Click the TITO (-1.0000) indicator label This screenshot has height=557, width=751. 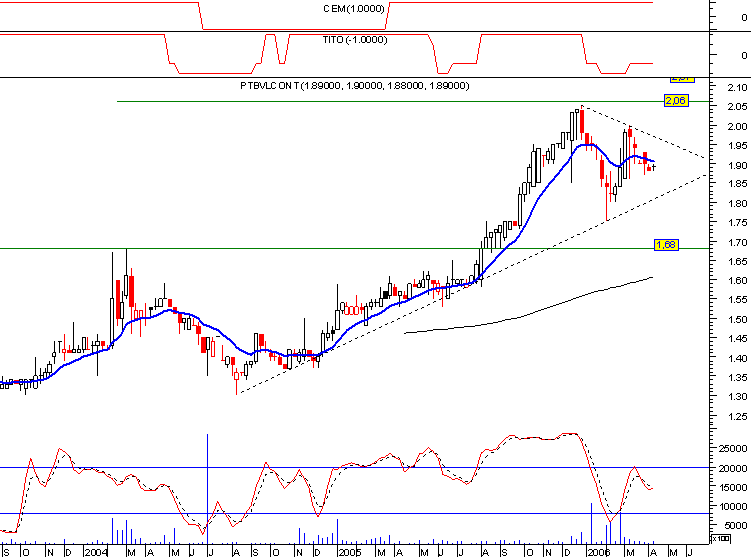(355, 40)
